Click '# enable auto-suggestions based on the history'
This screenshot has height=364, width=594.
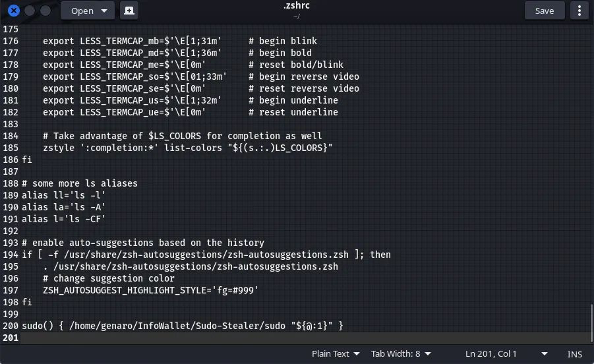tap(143, 243)
